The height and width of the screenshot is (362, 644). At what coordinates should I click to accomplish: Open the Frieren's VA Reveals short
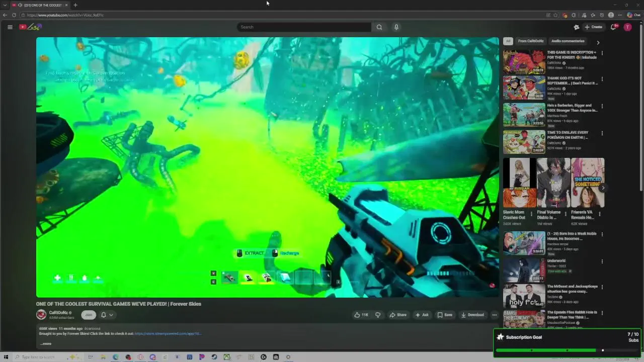click(588, 183)
